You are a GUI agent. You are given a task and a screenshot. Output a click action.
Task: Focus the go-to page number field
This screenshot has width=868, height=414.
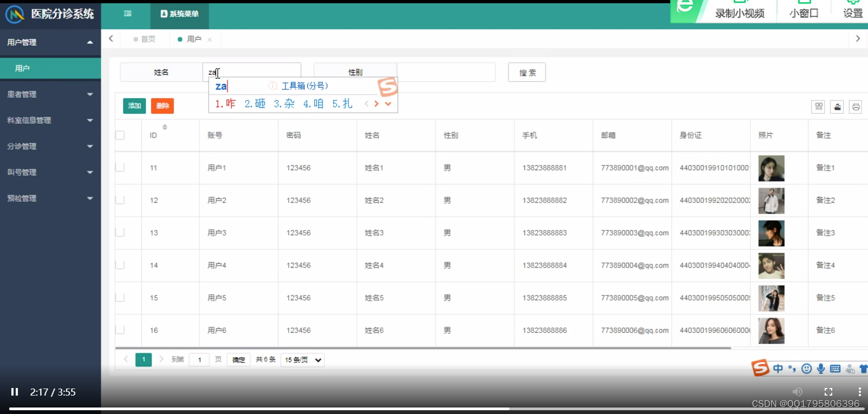click(199, 360)
